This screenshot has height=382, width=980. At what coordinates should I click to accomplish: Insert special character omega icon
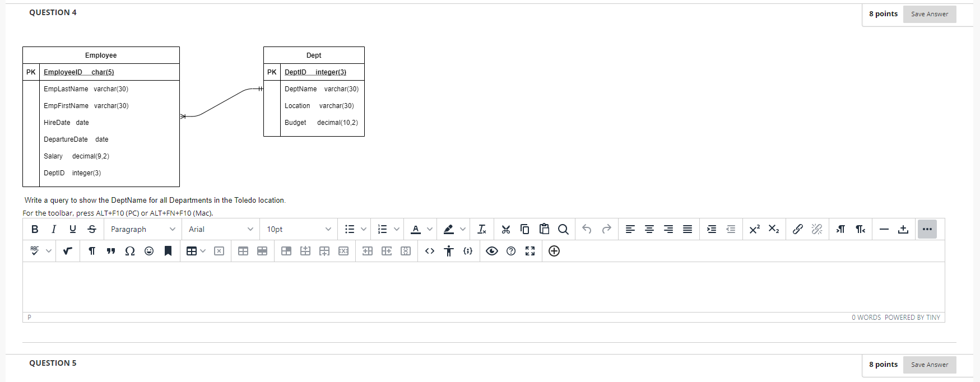pos(130,251)
